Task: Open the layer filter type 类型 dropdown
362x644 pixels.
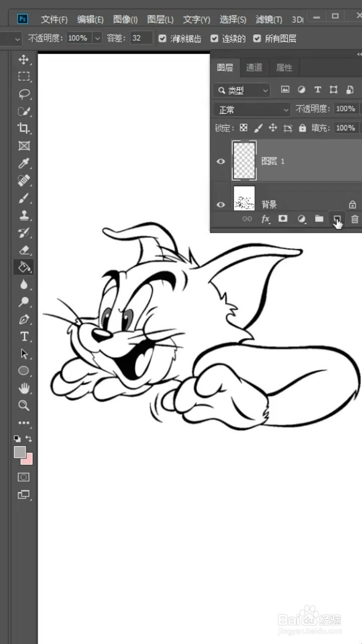Action: click(x=242, y=90)
